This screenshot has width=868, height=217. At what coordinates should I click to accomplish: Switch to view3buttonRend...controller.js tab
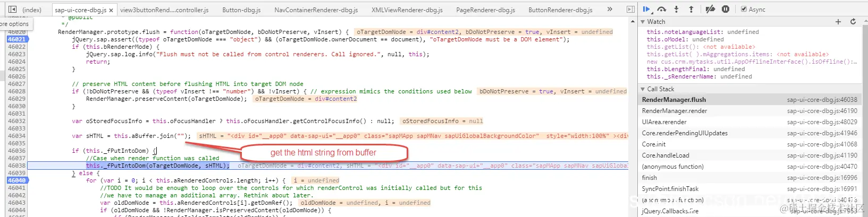point(164,10)
